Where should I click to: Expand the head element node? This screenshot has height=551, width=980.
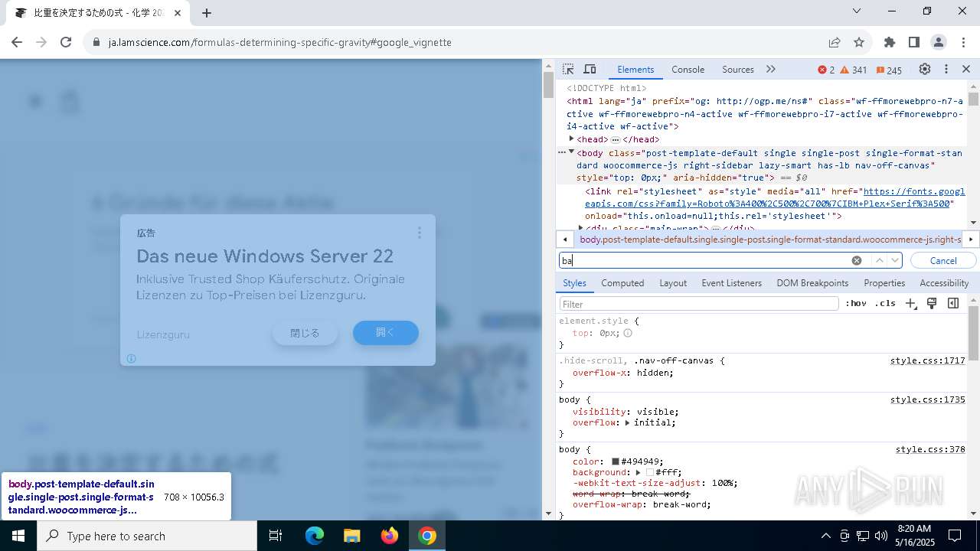click(x=572, y=139)
